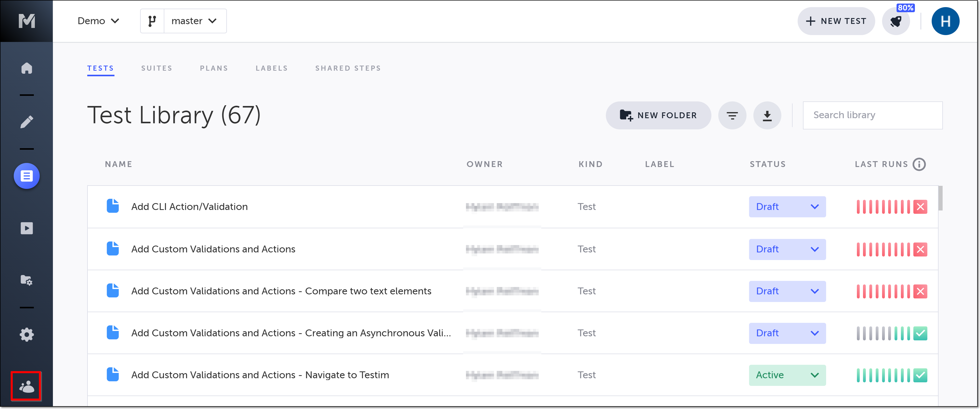Click the rocket onboarding progress icon
The width and height of the screenshot is (980, 409).
(x=896, y=21)
